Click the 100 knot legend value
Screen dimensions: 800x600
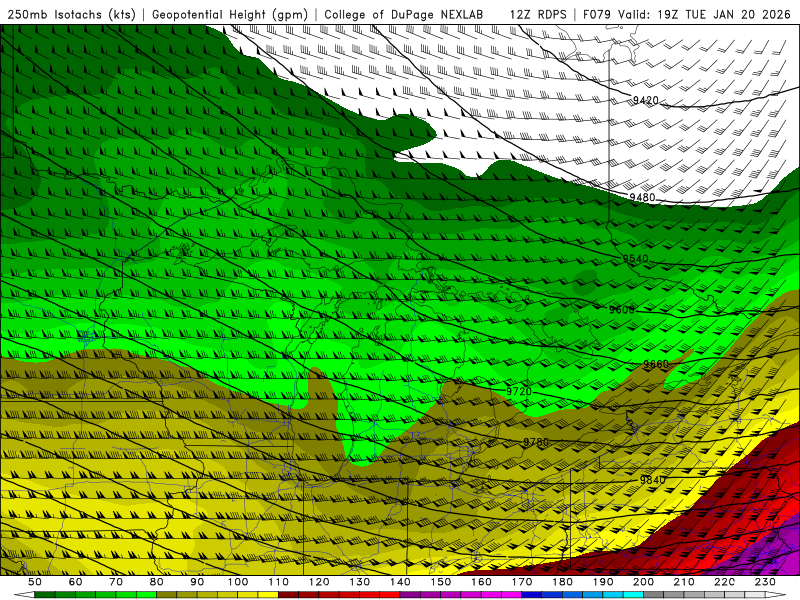point(238,582)
